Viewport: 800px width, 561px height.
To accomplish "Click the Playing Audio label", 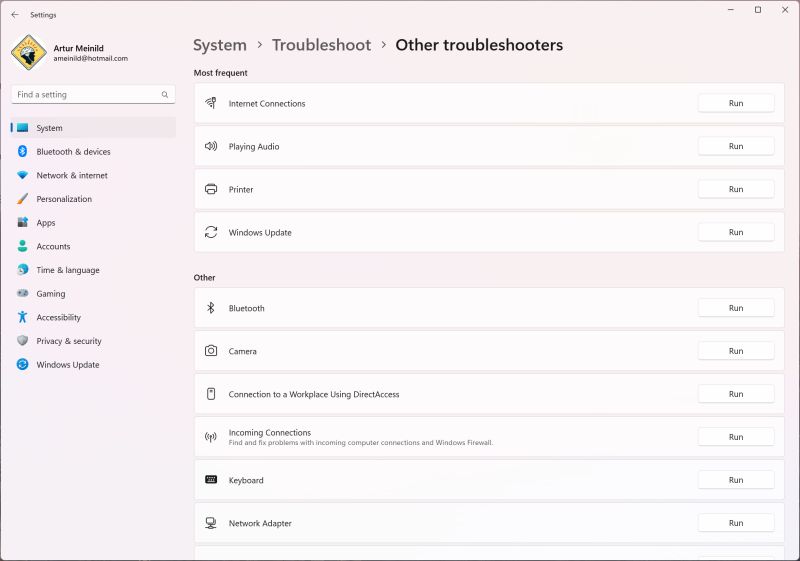I will click(x=254, y=146).
